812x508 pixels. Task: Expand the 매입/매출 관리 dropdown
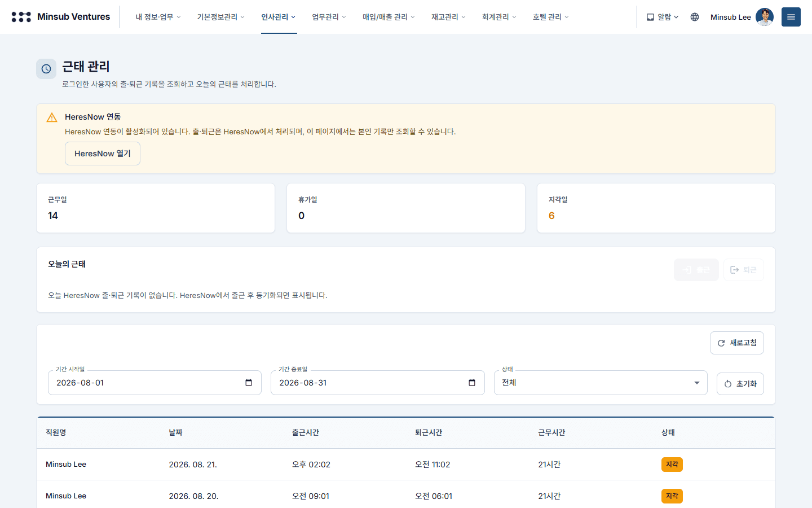pos(389,17)
